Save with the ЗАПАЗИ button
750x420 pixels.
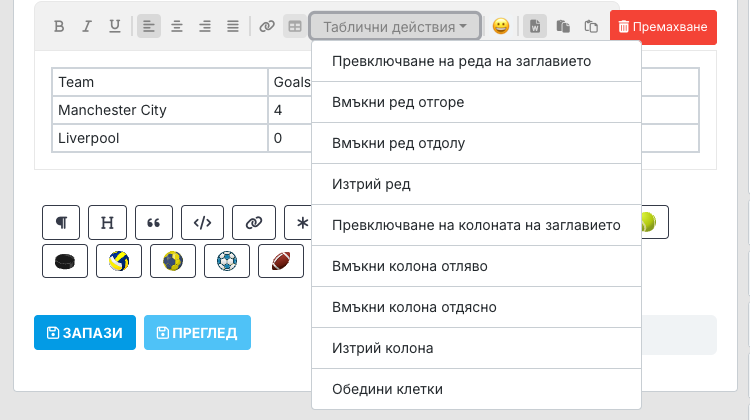tap(85, 332)
